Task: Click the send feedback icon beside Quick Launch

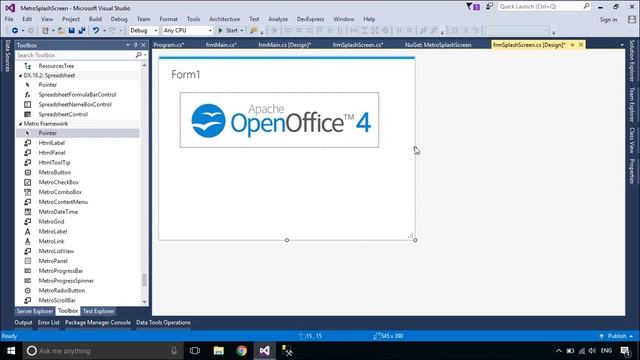Action: coord(489,7)
